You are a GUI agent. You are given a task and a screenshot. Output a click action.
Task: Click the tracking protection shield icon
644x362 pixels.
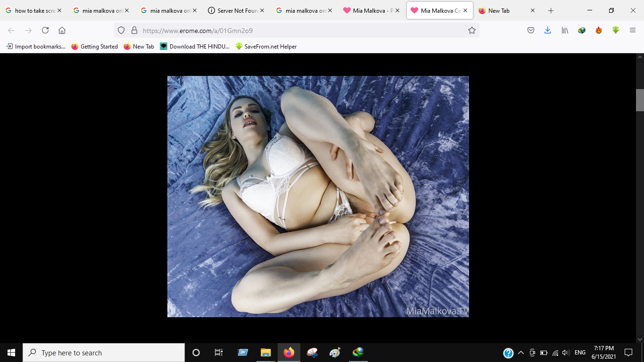coord(121,30)
